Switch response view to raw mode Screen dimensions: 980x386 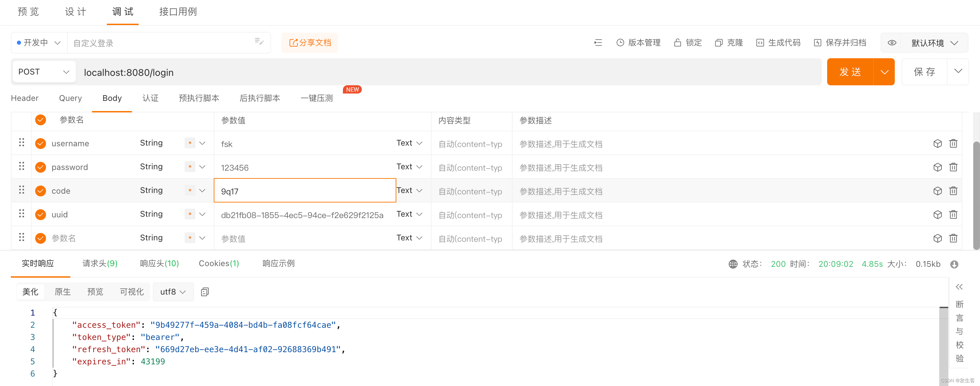(63, 292)
